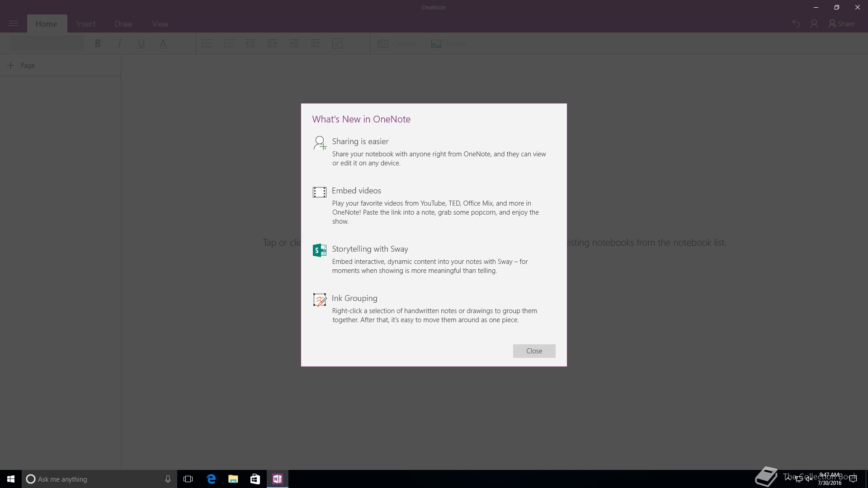Expand the font formatting dropdown arrow
This screenshot has height=488, width=868.
point(184,44)
